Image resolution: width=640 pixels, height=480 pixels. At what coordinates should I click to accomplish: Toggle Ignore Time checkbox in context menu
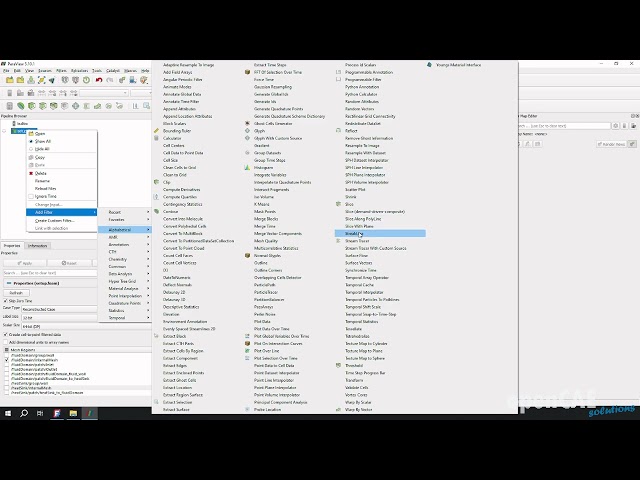31,196
